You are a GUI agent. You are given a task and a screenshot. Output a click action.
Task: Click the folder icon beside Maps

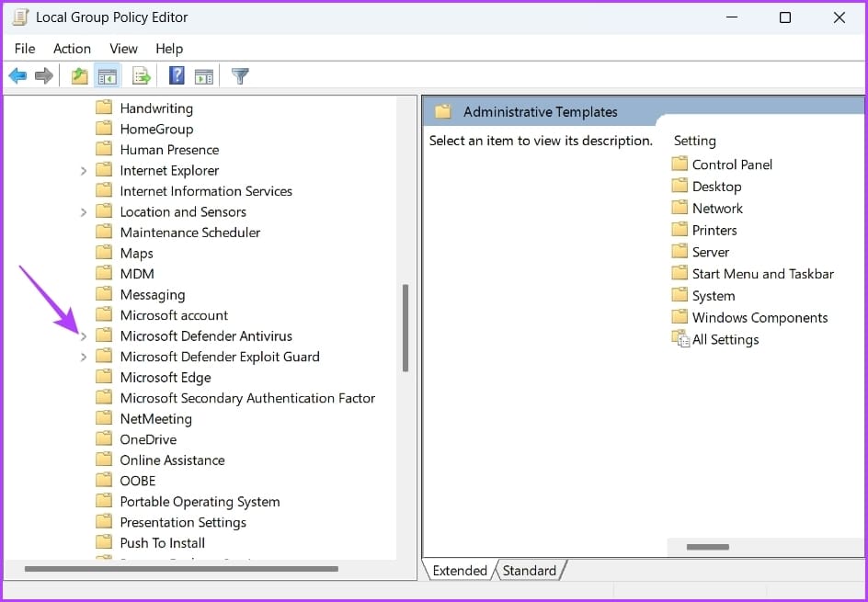point(104,253)
